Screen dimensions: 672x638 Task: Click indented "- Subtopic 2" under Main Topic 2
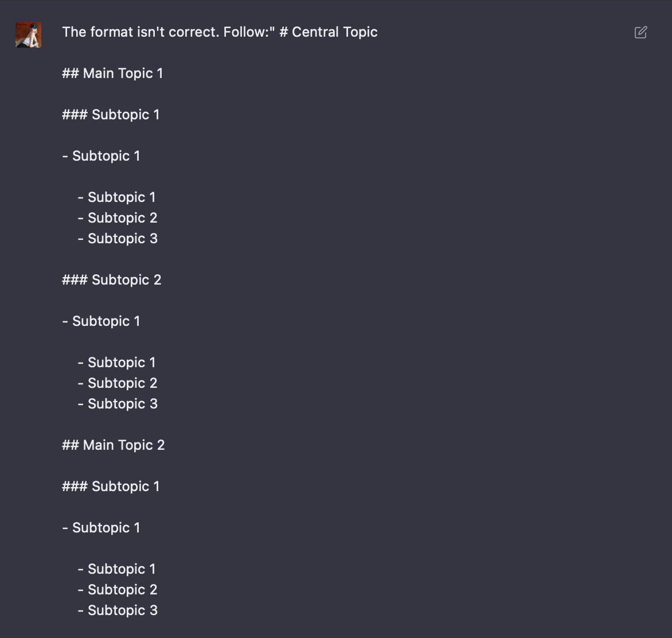[x=118, y=590]
